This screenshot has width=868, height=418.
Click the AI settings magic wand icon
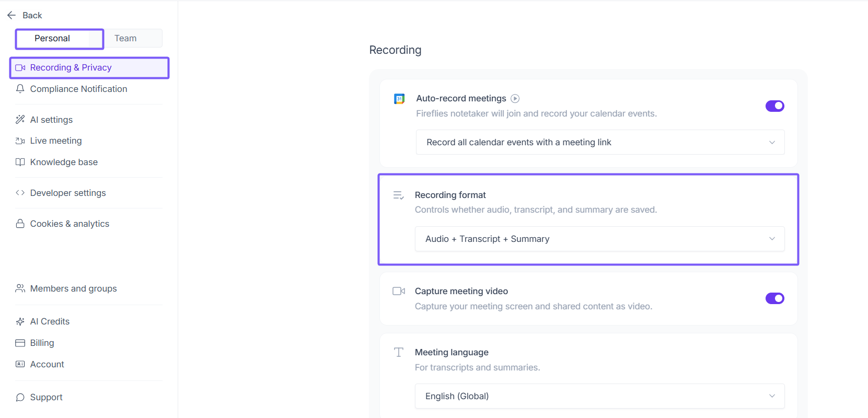pyautogui.click(x=20, y=120)
